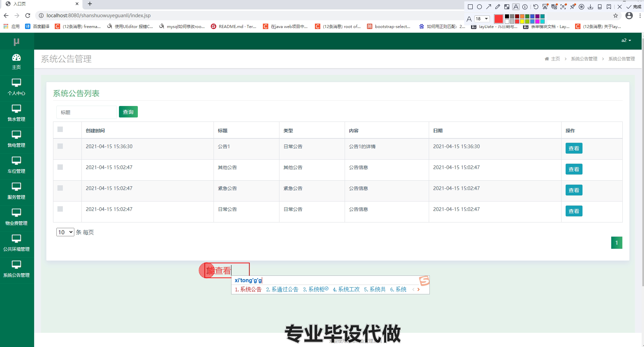Start the screen recording icon
The width and height of the screenshot is (644, 347).
[581, 7]
